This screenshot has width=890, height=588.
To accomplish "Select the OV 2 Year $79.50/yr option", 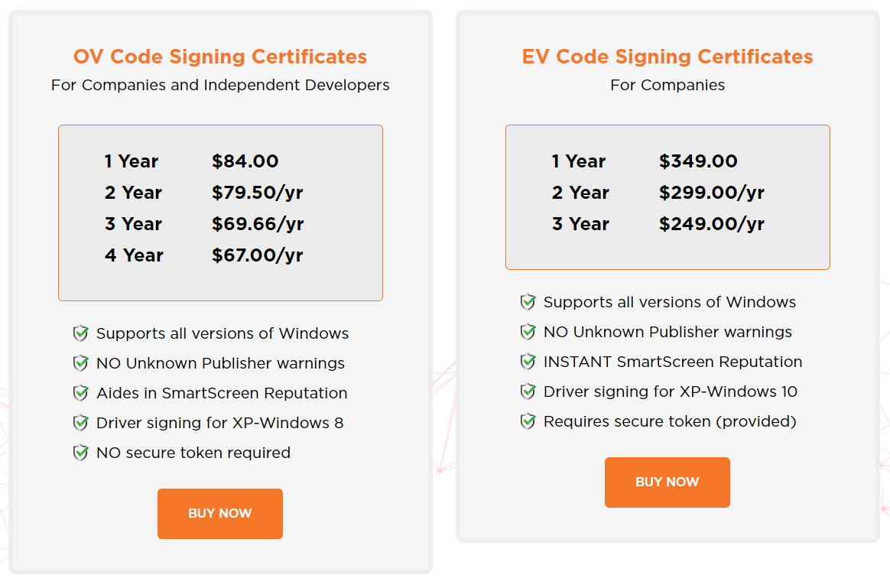I will point(204,193).
